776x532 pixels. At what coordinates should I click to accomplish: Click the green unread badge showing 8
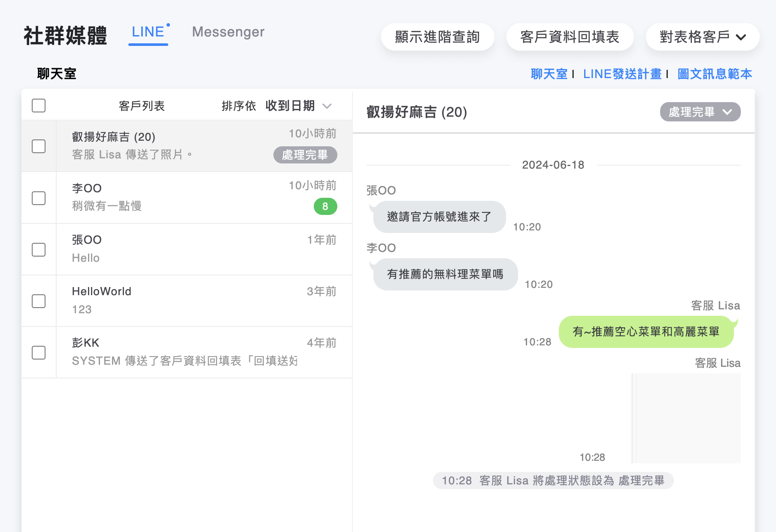pyautogui.click(x=325, y=206)
